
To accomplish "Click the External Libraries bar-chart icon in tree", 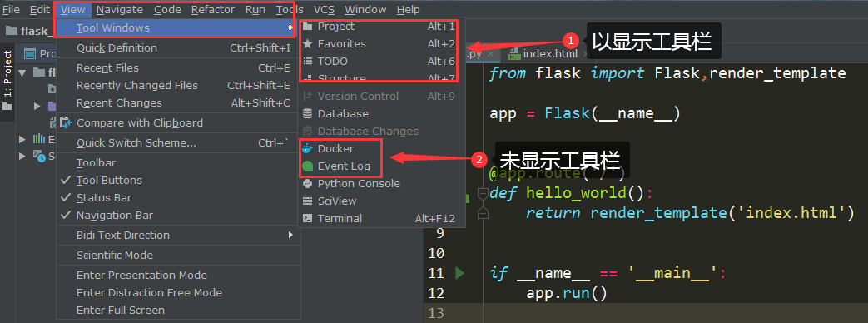I will [x=39, y=138].
